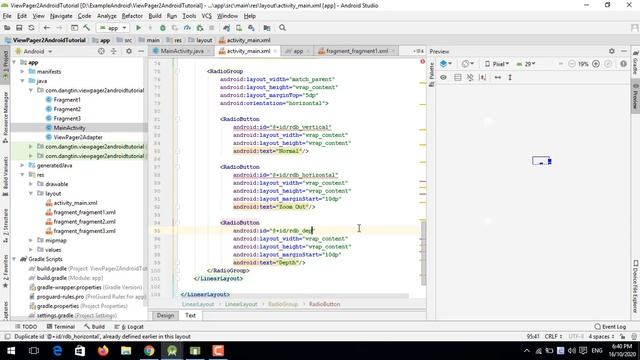This screenshot has height=360, width=640.
Task: Click the preview warnings exclamation icon
Action: coord(623,64)
